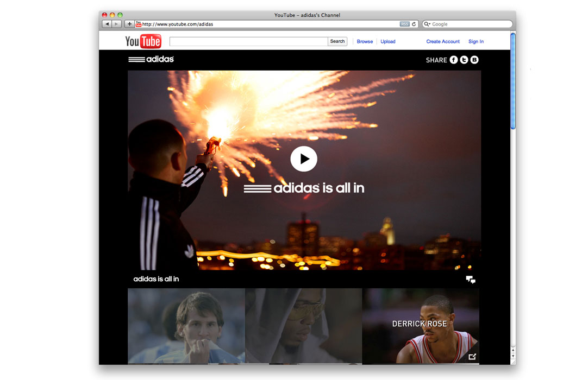
Task: Reload the page with the refresh icon
Action: coord(414,24)
